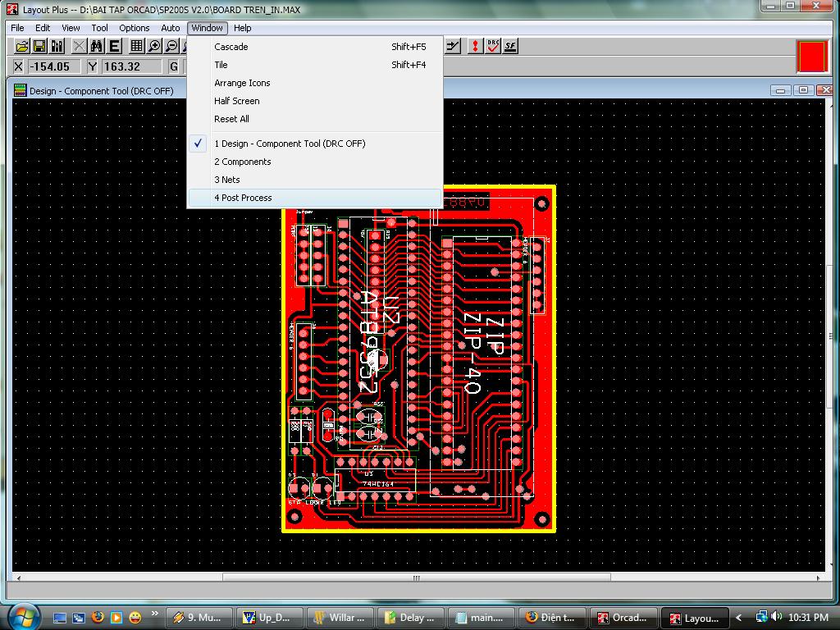Click the Layout Plus title bar icon
This screenshot has height=630, width=840.
click(x=11, y=10)
